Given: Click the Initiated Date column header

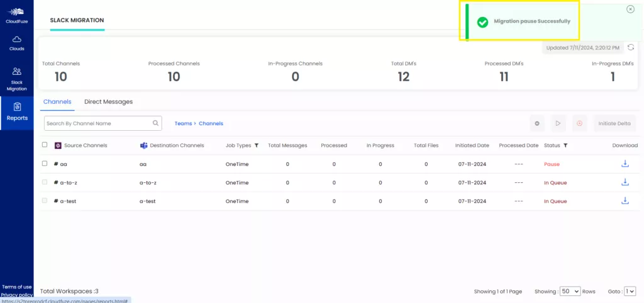Looking at the screenshot, I should tap(472, 145).
